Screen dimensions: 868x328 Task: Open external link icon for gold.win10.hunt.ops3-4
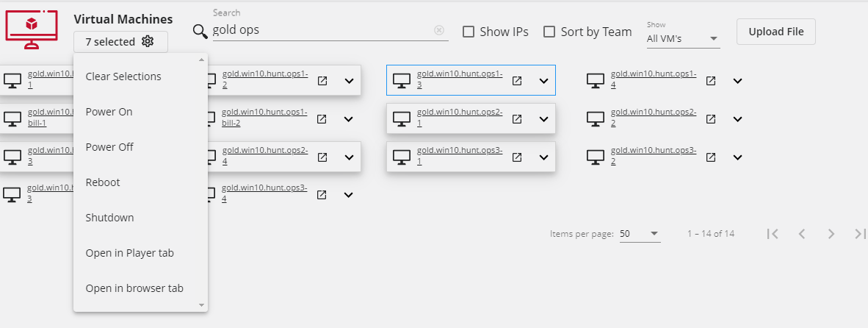pos(322,195)
